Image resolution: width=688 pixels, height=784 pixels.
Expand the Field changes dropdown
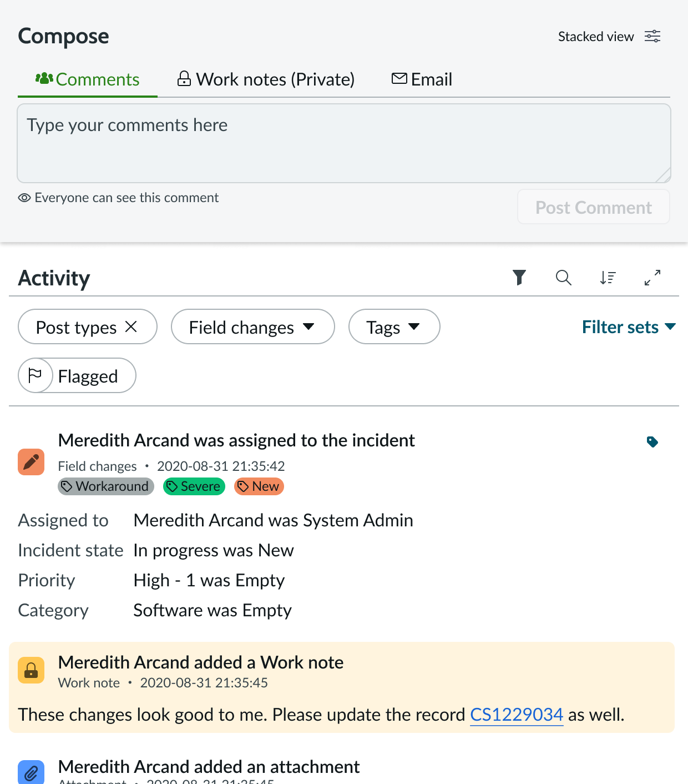tap(253, 326)
